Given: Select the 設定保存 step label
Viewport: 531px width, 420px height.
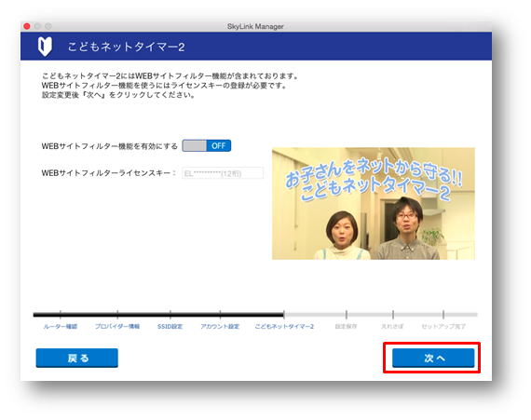Looking at the screenshot, I should [346, 327].
